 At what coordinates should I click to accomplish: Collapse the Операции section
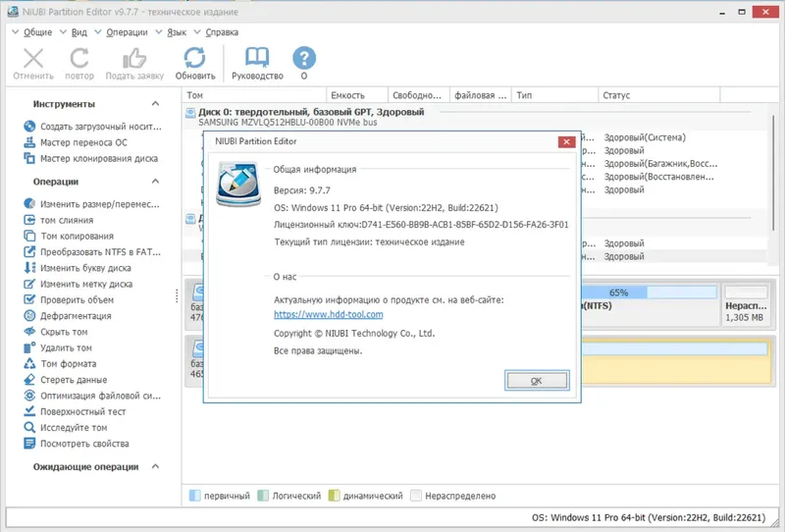[x=155, y=182]
